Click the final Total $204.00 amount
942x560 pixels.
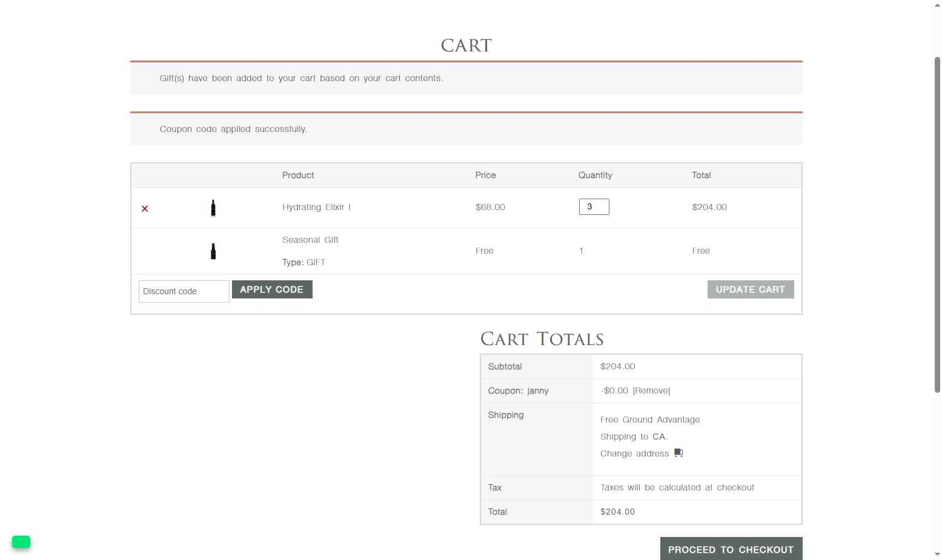[x=618, y=512]
